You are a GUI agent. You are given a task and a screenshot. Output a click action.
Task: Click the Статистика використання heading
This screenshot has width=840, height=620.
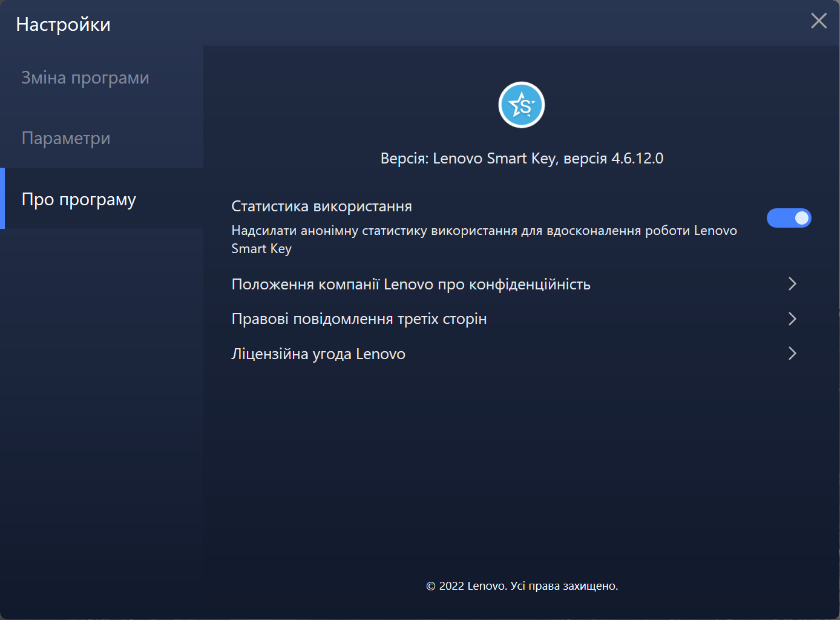321,206
